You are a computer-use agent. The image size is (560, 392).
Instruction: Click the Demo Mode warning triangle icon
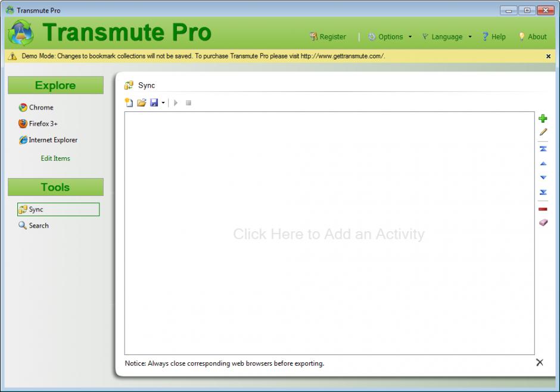(13, 56)
